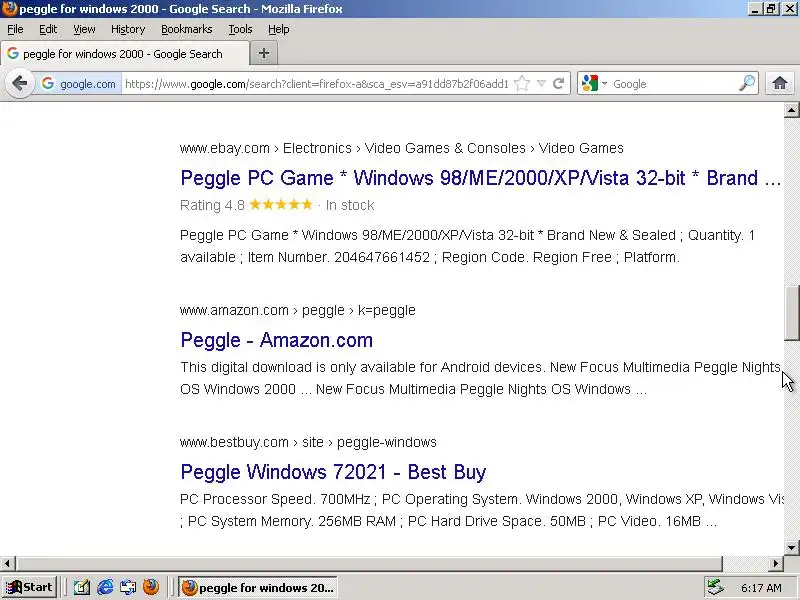Viewport: 800px width, 600px height.
Task: Click the horizontal scrollbar thumb
Action: pos(369,563)
